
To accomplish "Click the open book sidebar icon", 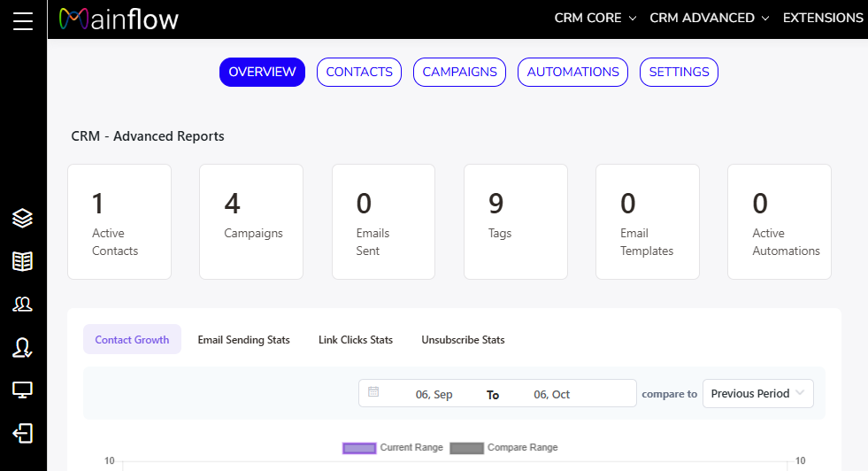I will click(x=23, y=261).
